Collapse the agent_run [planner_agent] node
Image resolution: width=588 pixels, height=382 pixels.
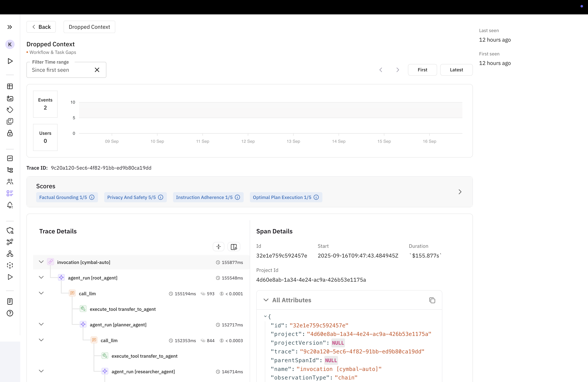click(x=41, y=324)
